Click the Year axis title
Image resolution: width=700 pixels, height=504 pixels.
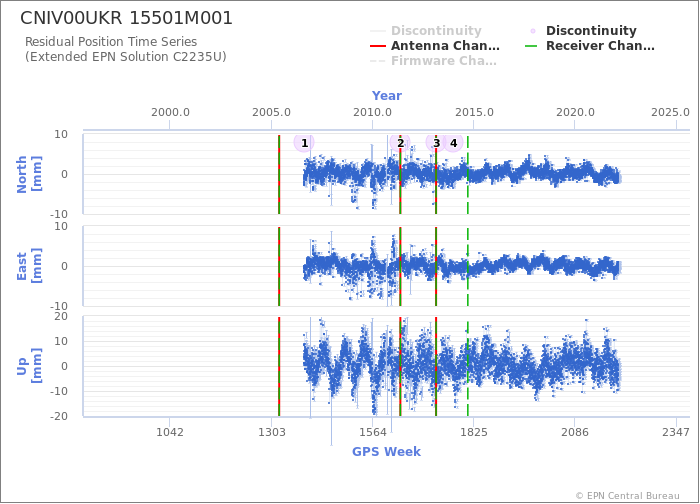pyautogui.click(x=387, y=96)
